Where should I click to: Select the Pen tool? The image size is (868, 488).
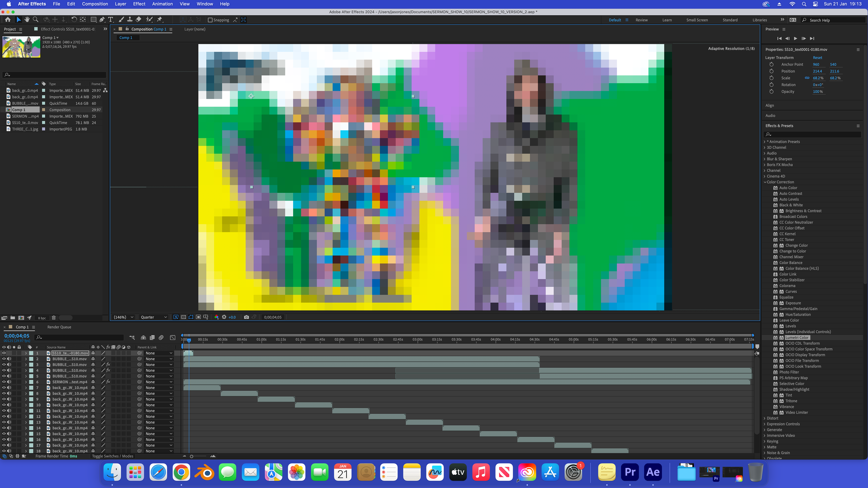coord(102,19)
